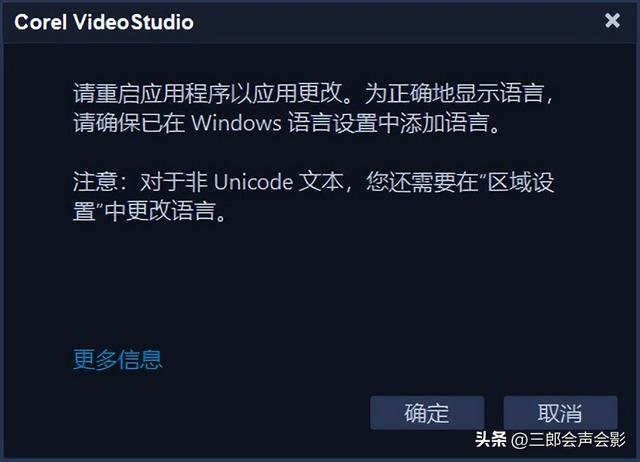Click the word Corel in title
The width and height of the screenshot is (640, 462).
[40, 22]
